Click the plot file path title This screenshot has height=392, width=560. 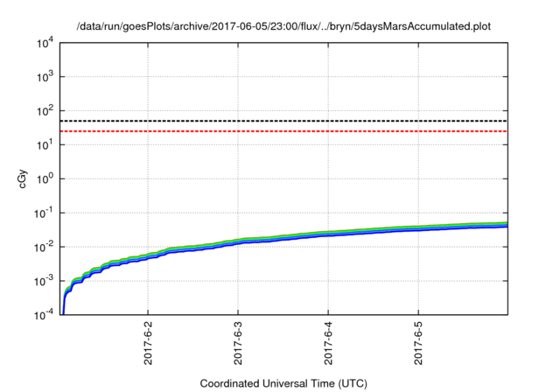(283, 26)
